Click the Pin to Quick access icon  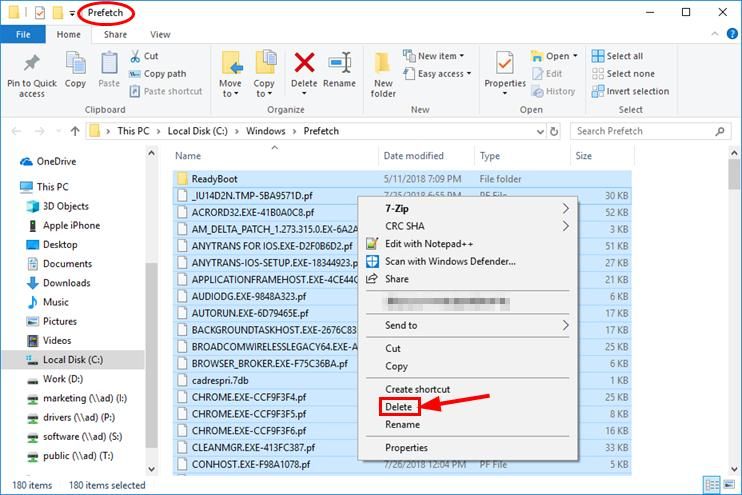click(31, 64)
